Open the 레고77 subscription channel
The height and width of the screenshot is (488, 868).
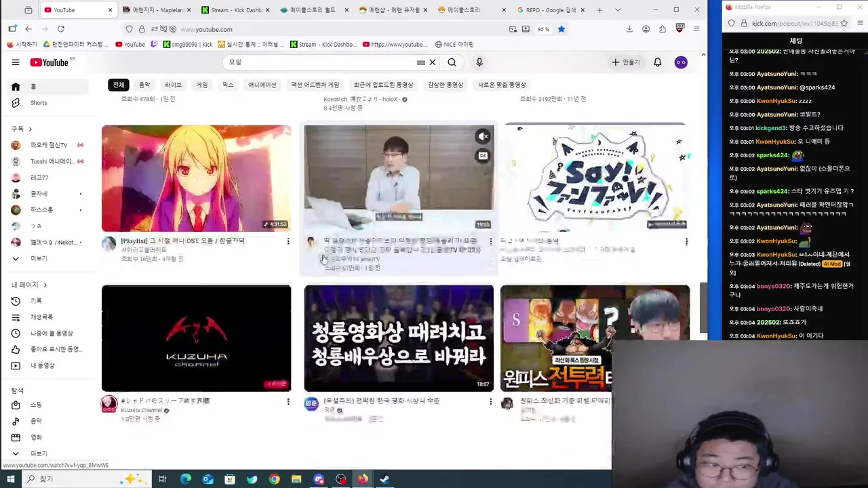coord(47,178)
